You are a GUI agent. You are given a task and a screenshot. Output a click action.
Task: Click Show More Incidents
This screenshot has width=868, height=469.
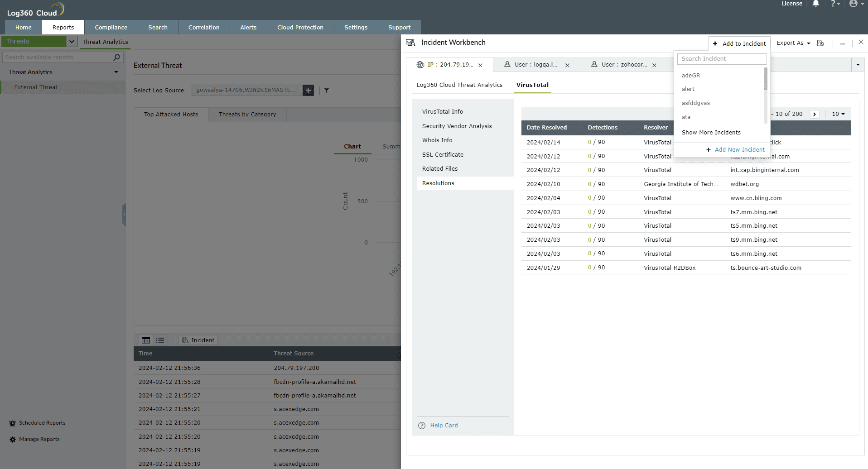711,133
